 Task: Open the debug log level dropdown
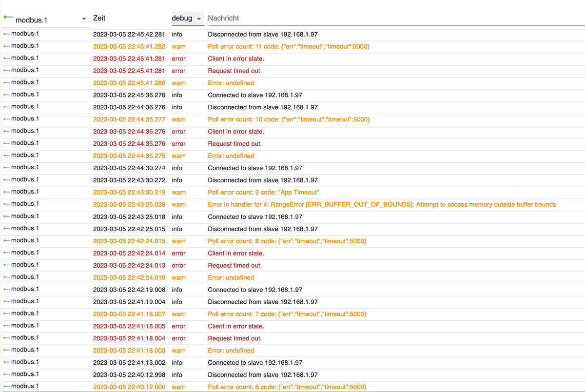(x=187, y=19)
